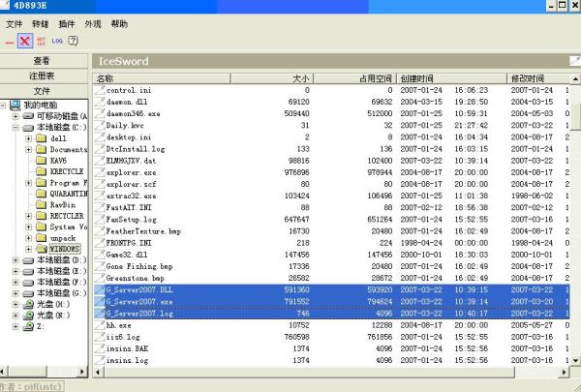Sort by the 占用空间 column header
581x392 pixels.
[355, 78]
